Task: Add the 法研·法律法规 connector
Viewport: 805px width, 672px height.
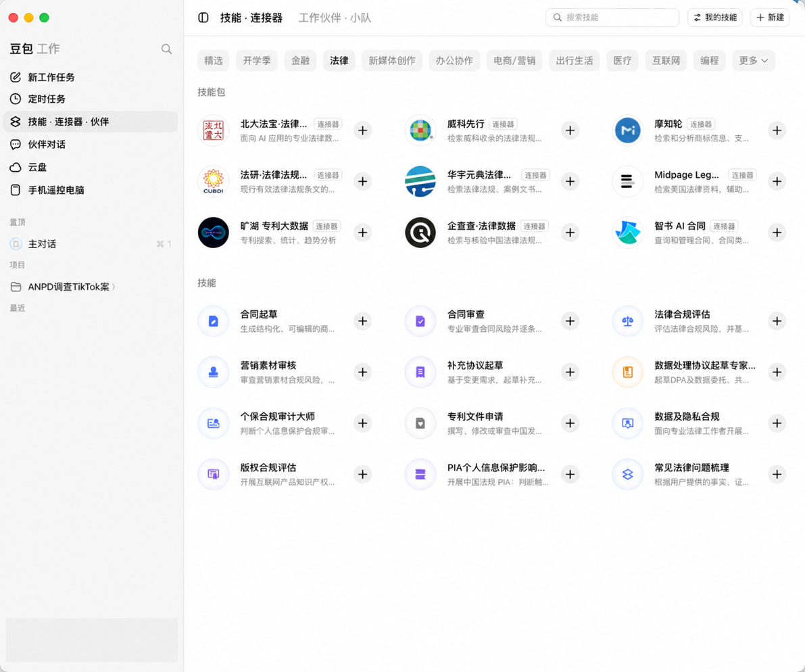Action: 362,181
